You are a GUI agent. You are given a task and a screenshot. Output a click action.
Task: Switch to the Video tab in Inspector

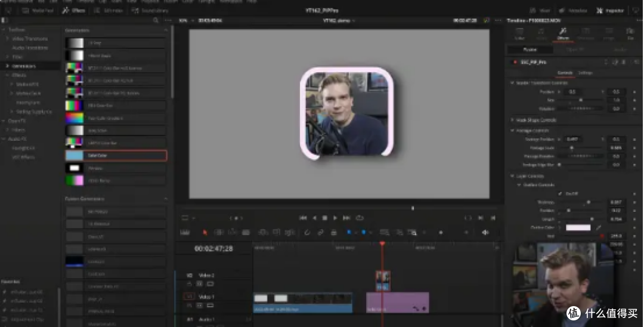(x=519, y=33)
